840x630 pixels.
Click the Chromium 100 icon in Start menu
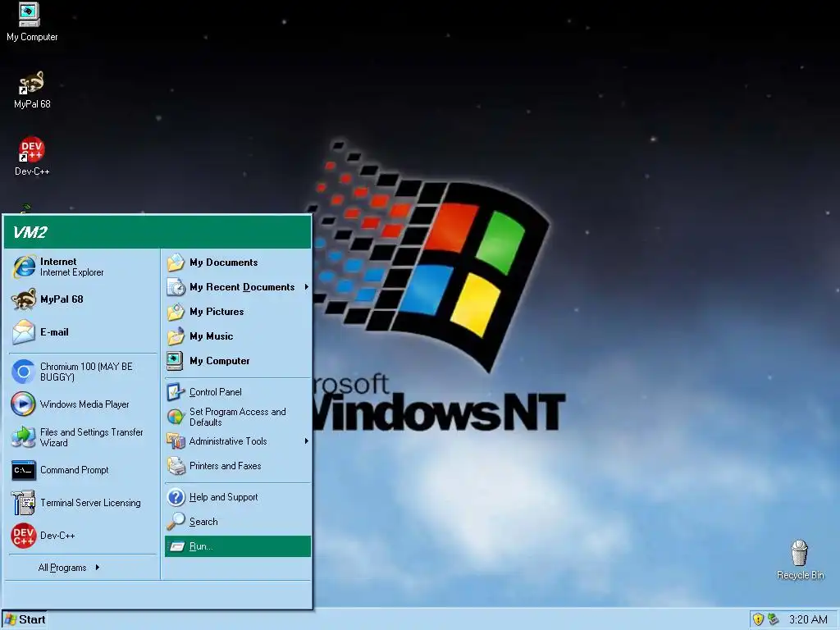pyautogui.click(x=24, y=372)
